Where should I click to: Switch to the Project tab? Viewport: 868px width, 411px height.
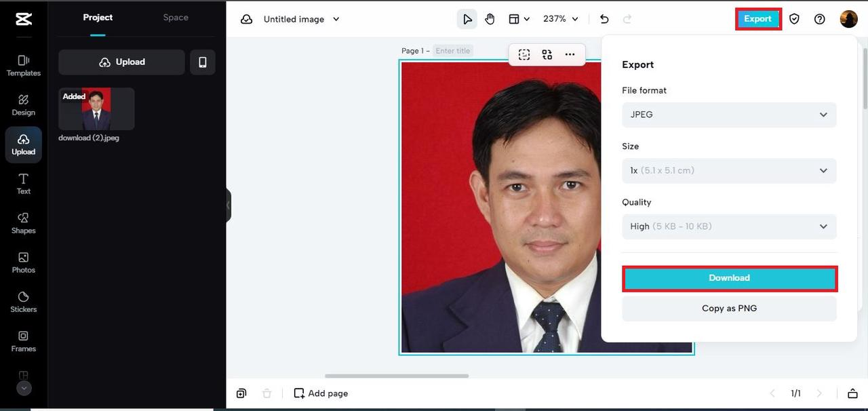[98, 18]
